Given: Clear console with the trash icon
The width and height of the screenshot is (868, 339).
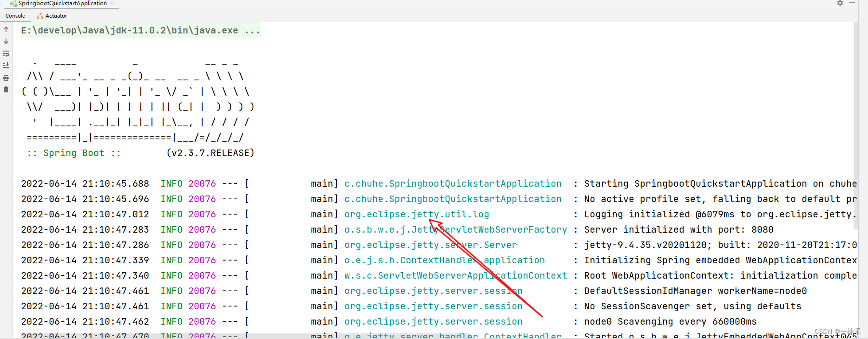Looking at the screenshot, I should click(x=6, y=90).
